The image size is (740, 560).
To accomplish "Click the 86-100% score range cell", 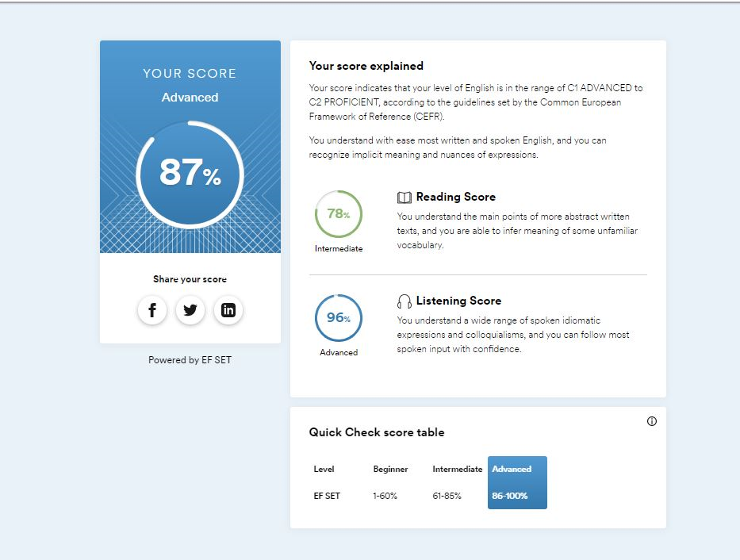I will 510,496.
